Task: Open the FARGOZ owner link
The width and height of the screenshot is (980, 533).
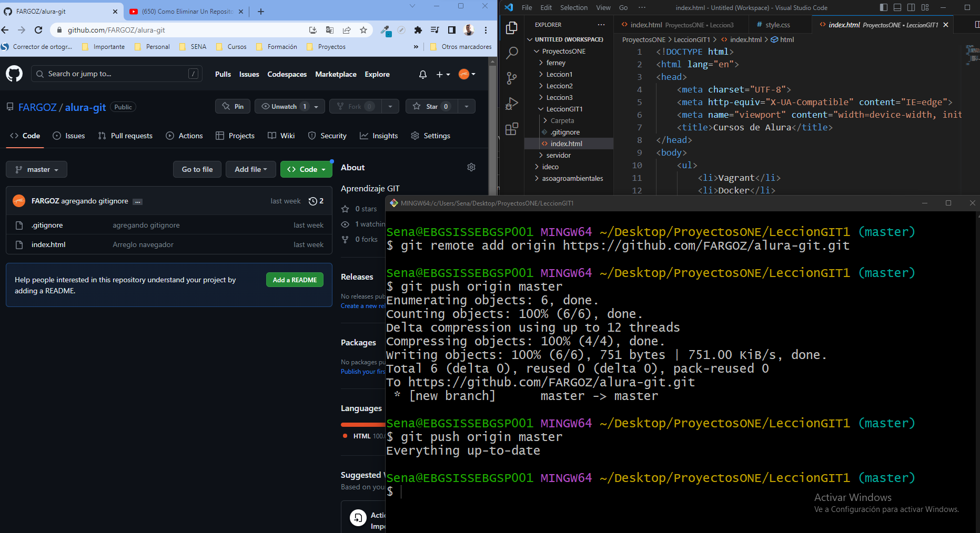Action: tap(37, 107)
